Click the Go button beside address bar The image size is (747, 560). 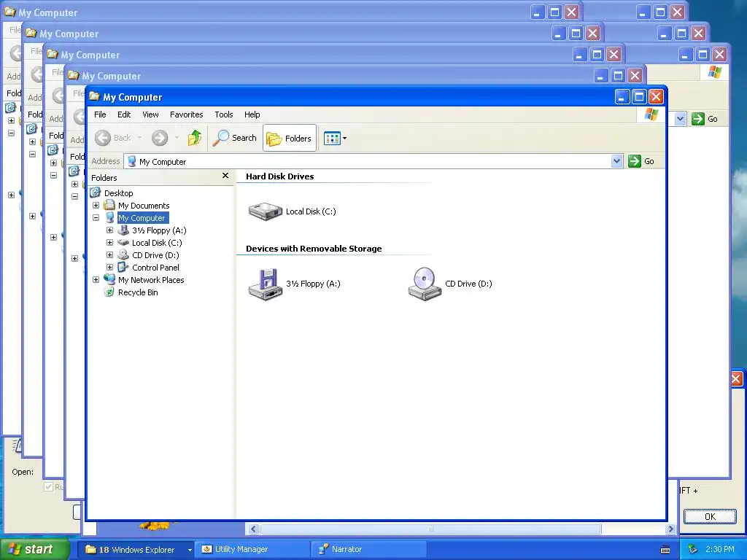point(642,161)
